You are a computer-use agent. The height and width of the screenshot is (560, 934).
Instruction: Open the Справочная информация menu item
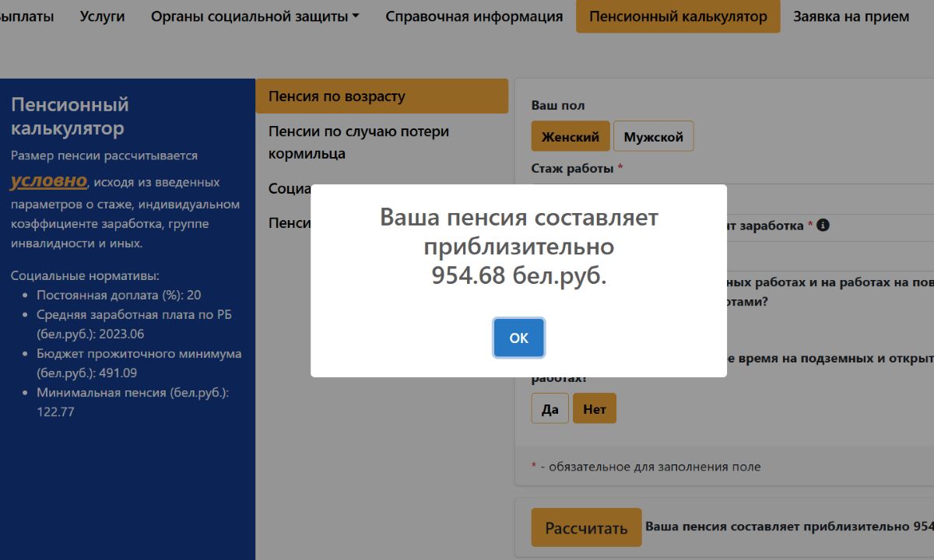pyautogui.click(x=476, y=16)
